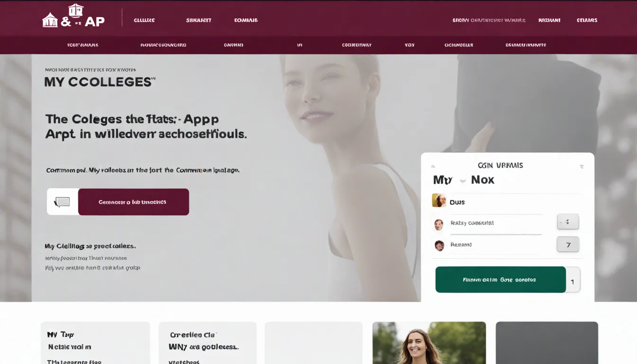This screenshot has width=637, height=364.
Task: Open the dark gray card thumbnail at bottom
Action: pyautogui.click(x=547, y=343)
